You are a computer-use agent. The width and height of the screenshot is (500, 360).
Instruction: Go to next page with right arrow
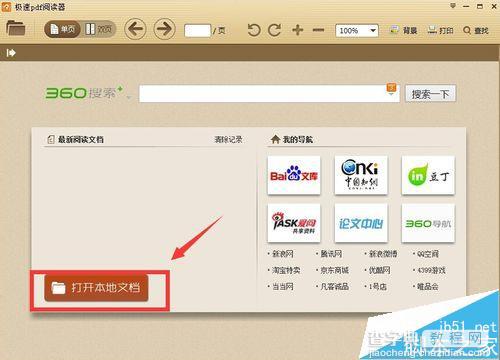[x=164, y=29]
